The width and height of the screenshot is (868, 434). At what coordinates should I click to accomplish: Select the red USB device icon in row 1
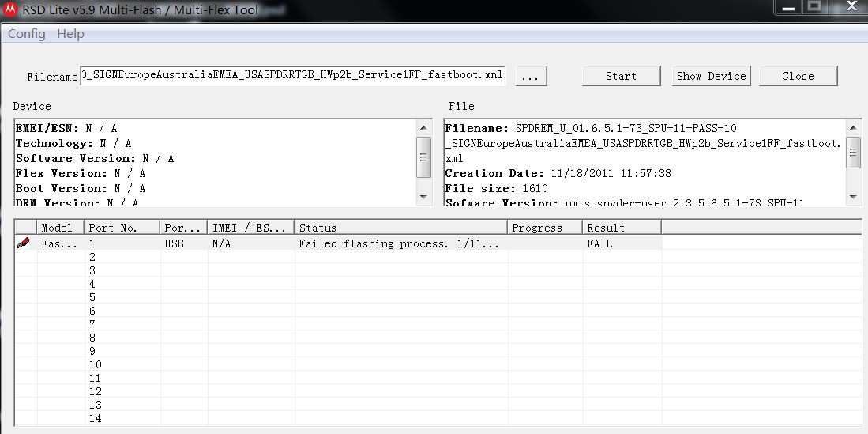pos(23,243)
